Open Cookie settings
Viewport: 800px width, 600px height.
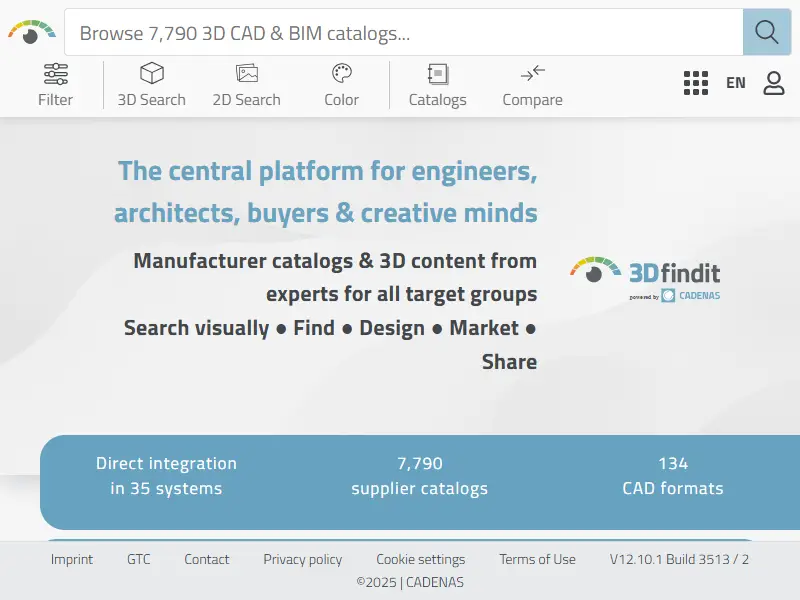[x=420, y=560]
